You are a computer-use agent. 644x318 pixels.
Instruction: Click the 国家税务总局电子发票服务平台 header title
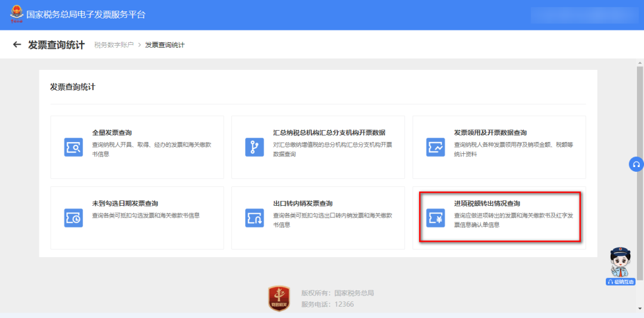86,15
